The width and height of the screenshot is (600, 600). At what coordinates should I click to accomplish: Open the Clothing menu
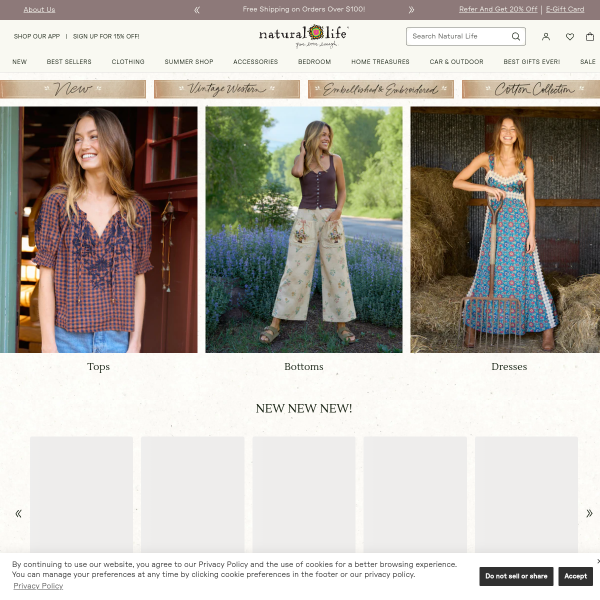128,62
